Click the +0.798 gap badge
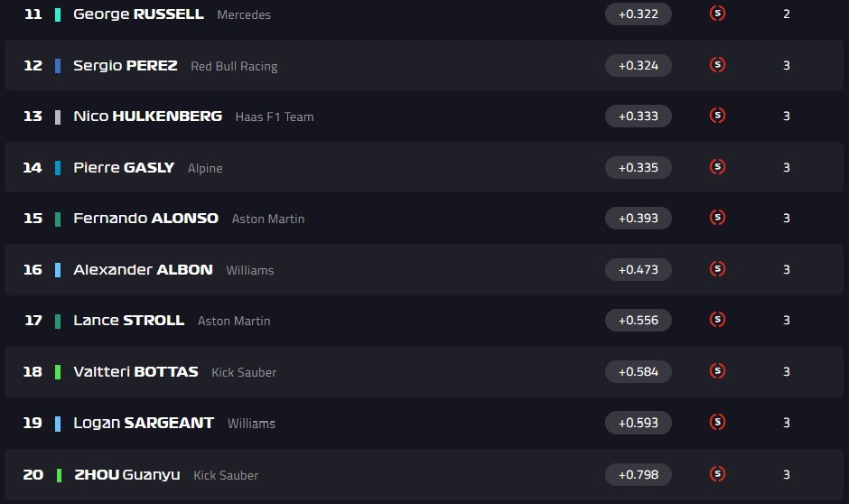Image resolution: width=849 pixels, height=504 pixels. (638, 474)
